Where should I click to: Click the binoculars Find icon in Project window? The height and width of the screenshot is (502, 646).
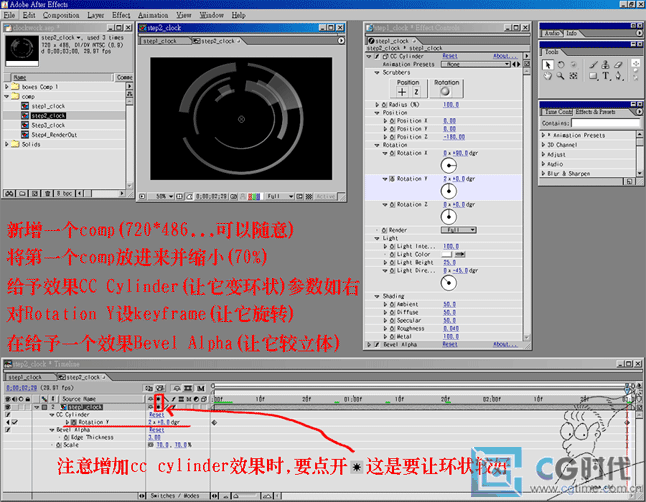pyautogui.click(x=9, y=193)
